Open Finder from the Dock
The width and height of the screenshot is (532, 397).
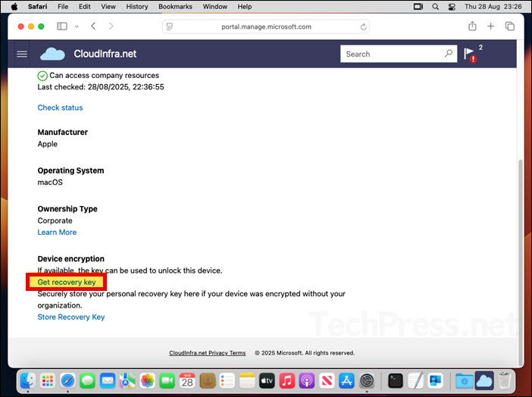tap(28, 381)
